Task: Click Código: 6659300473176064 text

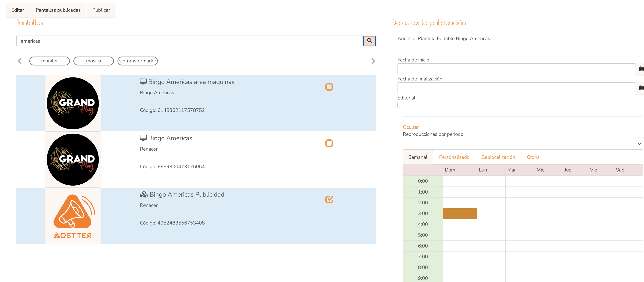Action: click(x=172, y=167)
